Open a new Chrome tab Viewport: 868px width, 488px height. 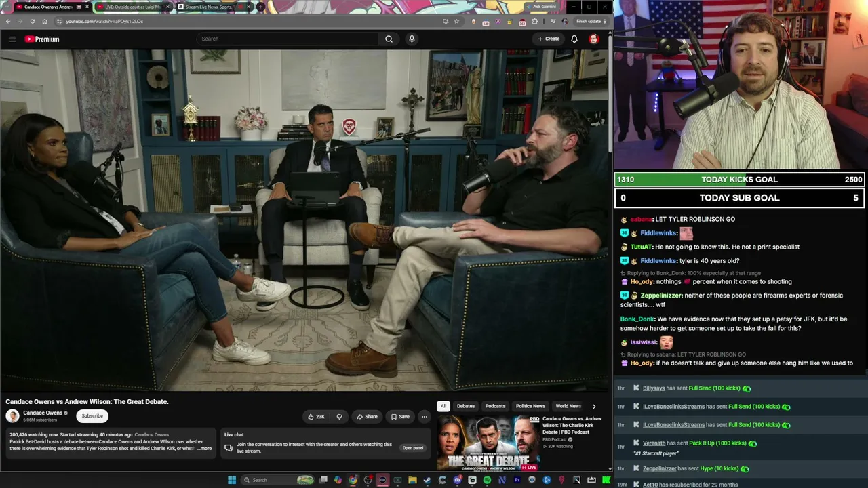262,7
